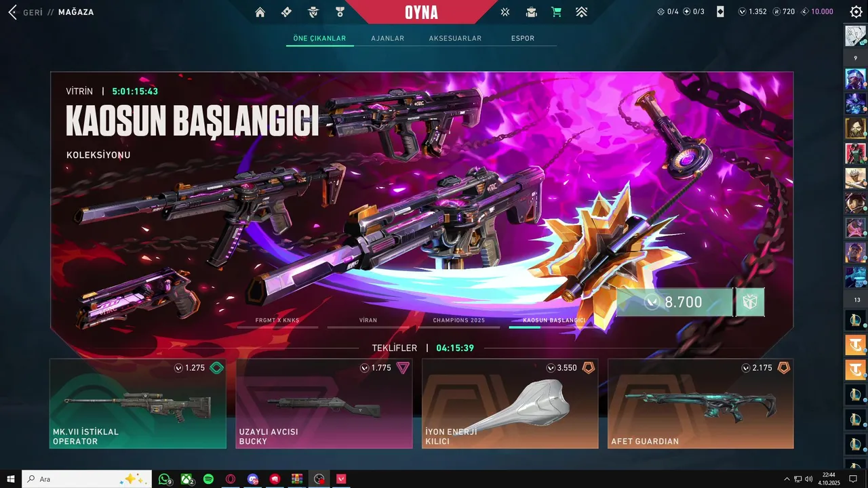868x488 pixels.
Task: Select the FRGMT X KNKS bundle tab
Action: tap(277, 321)
